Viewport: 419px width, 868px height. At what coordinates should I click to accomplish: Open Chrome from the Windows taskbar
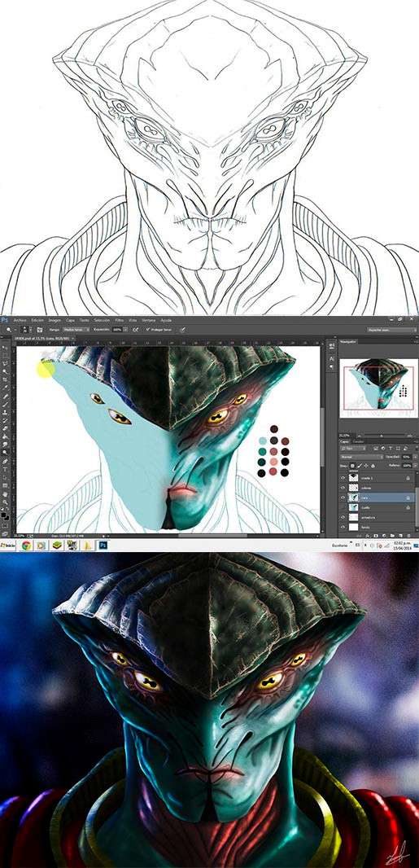[25, 546]
